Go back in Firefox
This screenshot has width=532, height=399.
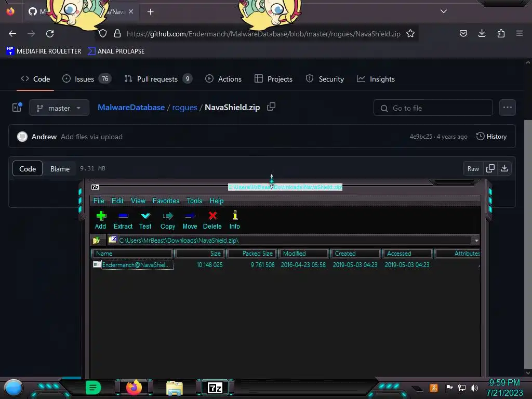12,34
